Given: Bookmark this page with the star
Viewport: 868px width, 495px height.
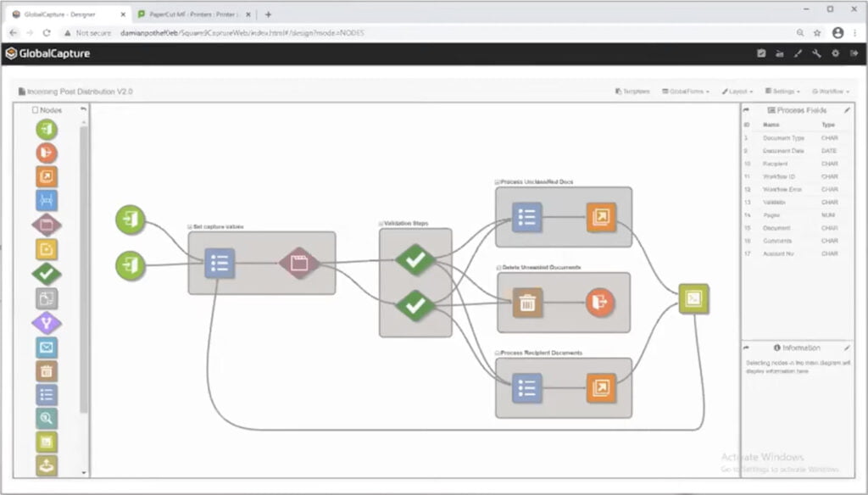Looking at the screenshot, I should click(x=817, y=33).
